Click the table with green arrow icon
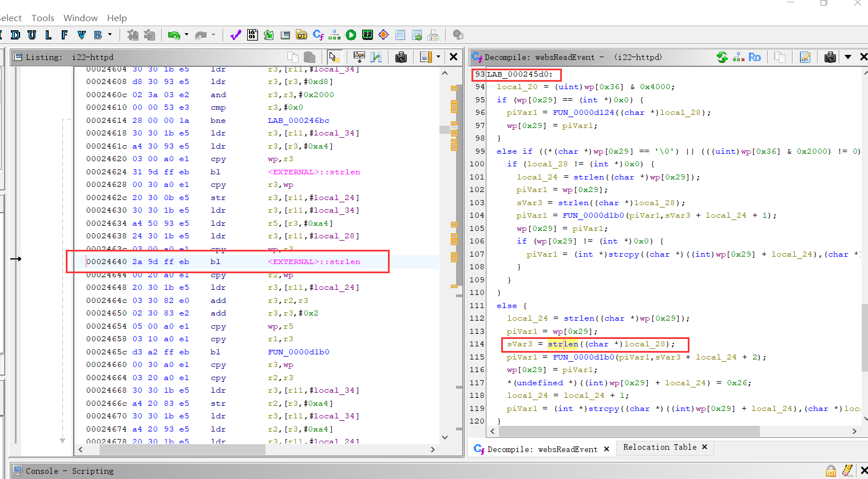The image size is (868, 479). click(x=417, y=35)
